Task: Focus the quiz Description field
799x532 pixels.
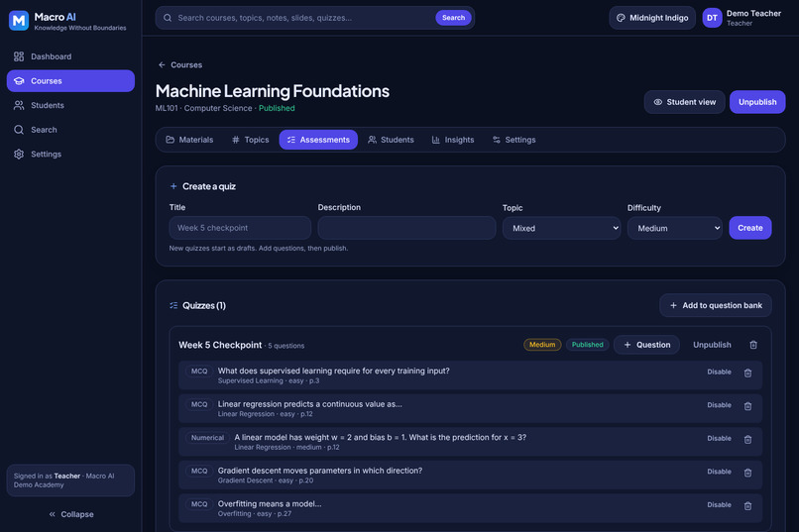Action: point(406,228)
